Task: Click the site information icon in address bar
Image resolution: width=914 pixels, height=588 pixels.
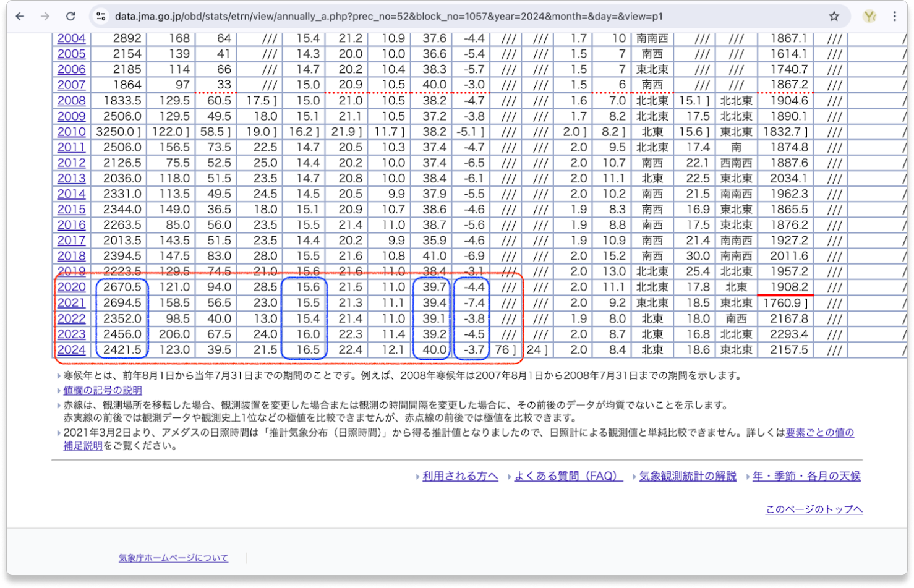Action: click(101, 17)
